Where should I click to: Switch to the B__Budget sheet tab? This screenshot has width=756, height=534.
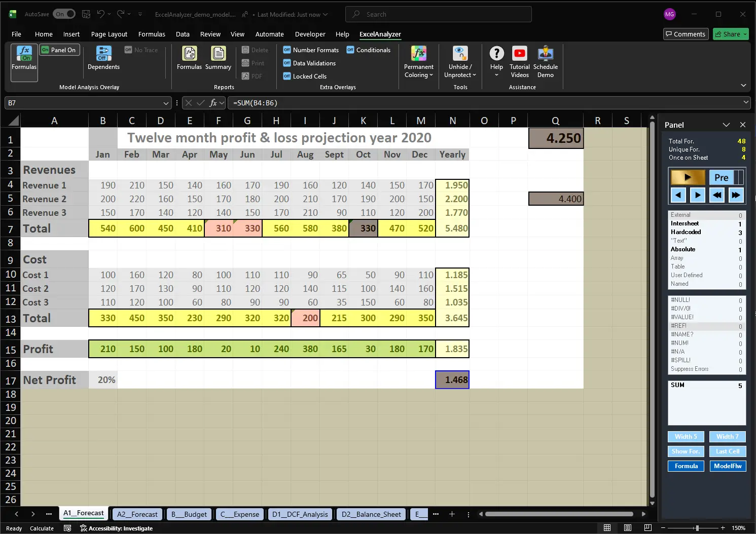(x=189, y=514)
